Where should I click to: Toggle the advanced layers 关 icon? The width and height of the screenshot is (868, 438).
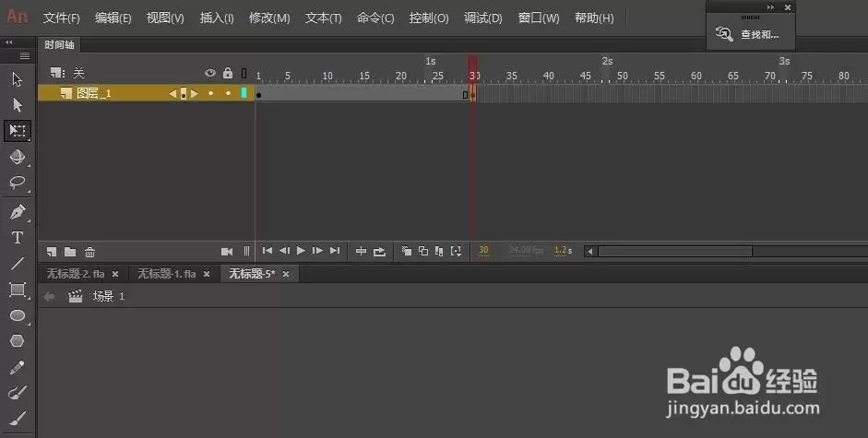pos(57,73)
